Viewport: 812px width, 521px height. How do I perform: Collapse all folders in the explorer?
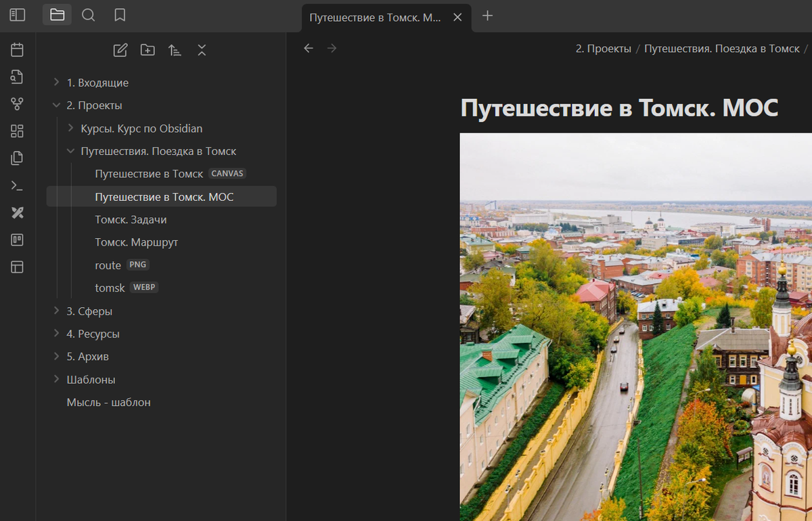(x=202, y=49)
